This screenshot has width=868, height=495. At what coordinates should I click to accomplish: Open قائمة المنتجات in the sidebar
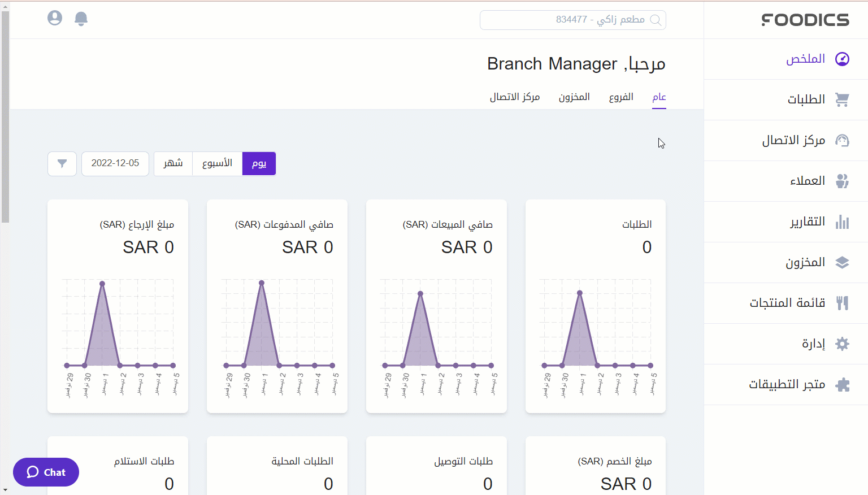click(786, 303)
